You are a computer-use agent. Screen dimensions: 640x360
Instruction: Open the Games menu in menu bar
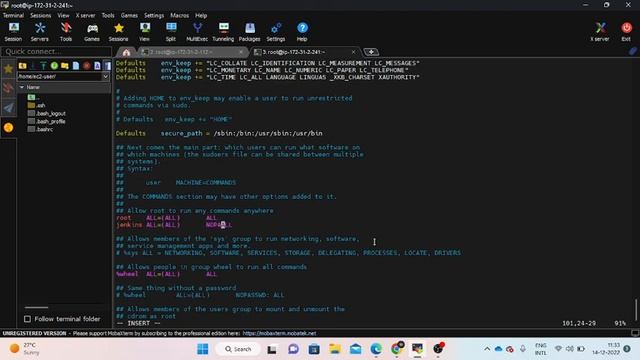(x=129, y=16)
